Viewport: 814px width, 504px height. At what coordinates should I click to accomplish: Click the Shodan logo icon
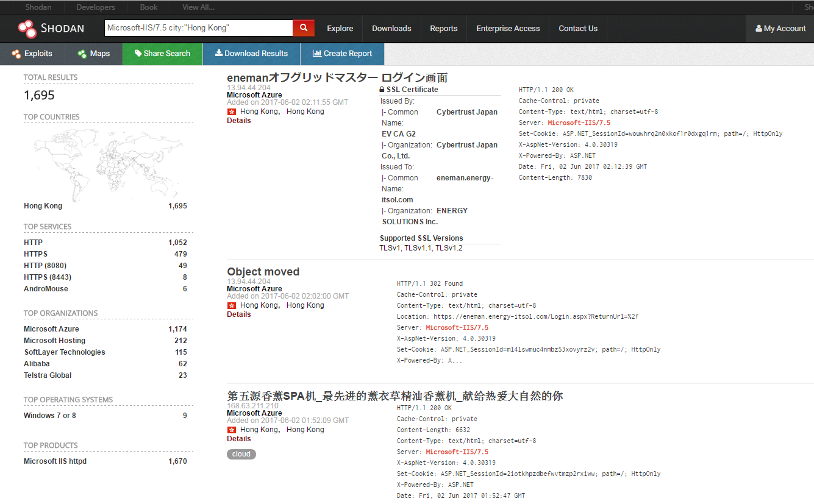pyautogui.click(x=27, y=28)
